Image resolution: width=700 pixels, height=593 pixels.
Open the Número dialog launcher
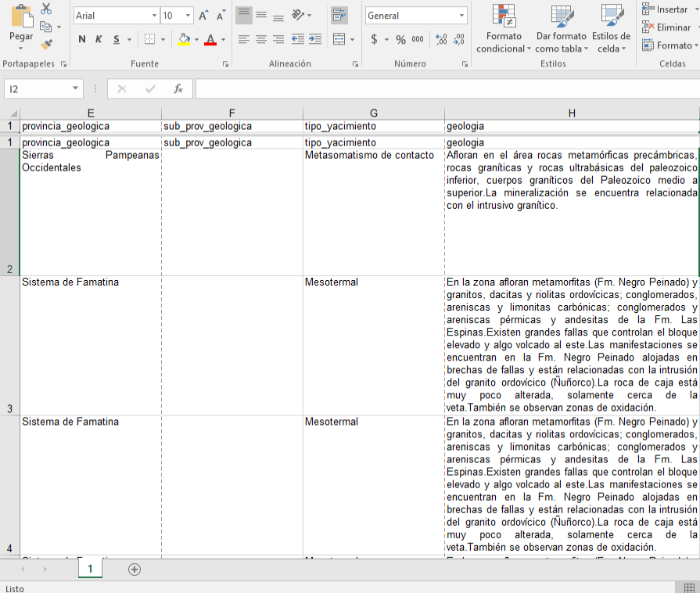click(465, 64)
